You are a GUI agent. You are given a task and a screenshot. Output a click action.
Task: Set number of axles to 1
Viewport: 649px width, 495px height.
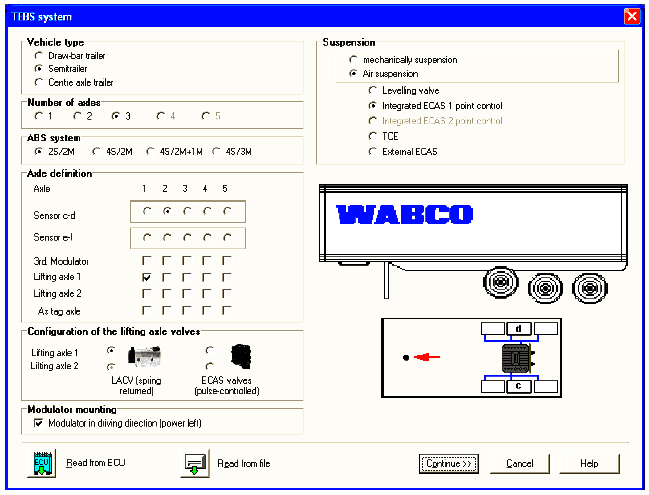point(38,116)
